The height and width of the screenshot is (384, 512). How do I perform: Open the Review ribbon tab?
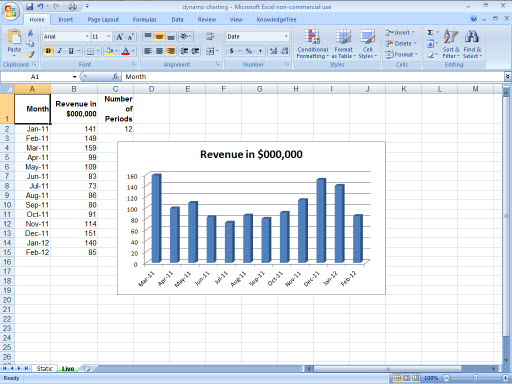click(x=207, y=20)
